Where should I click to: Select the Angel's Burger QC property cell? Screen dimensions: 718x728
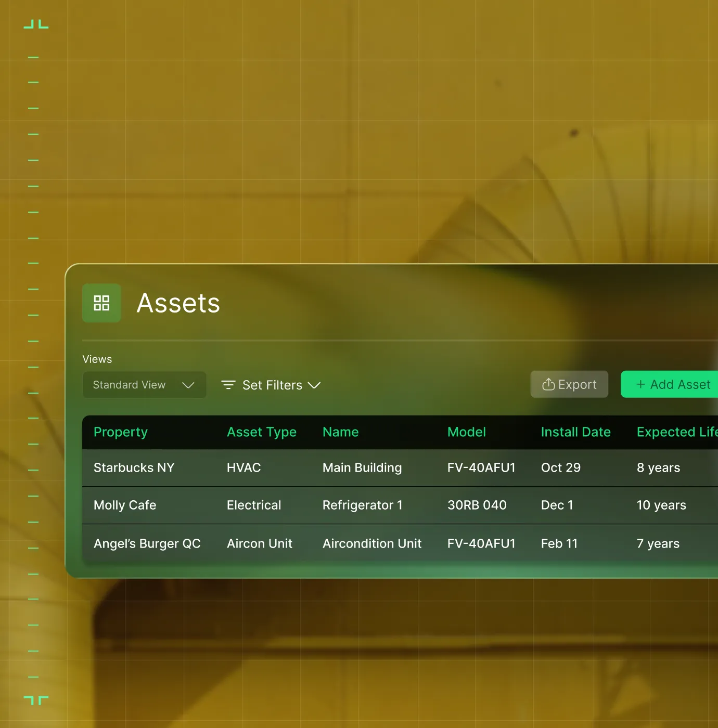tap(147, 543)
